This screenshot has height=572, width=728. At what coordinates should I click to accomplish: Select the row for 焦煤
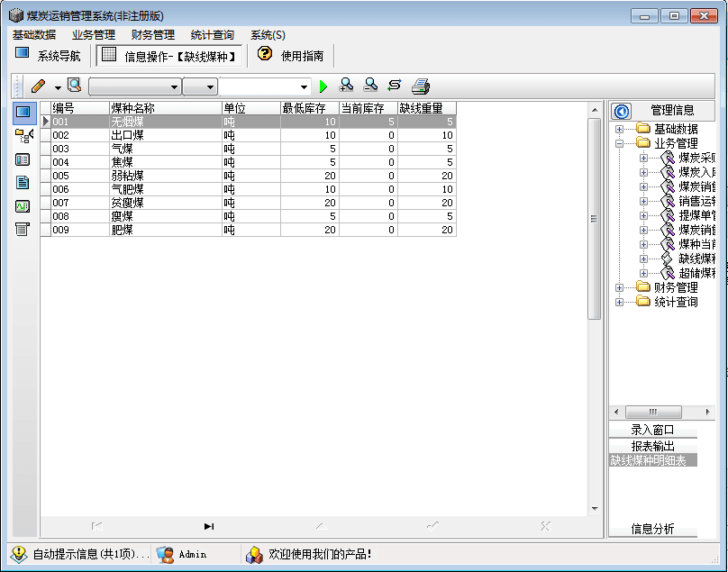(x=122, y=162)
